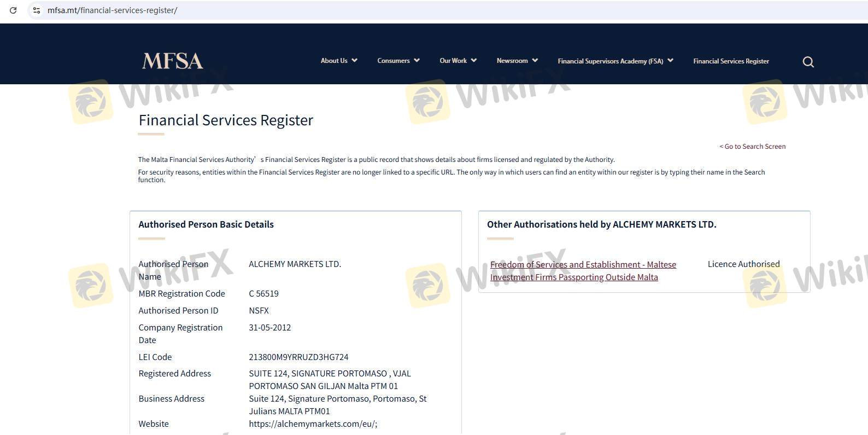The image size is (868, 435).
Task: Select the Business Address value text
Action: click(x=338, y=405)
